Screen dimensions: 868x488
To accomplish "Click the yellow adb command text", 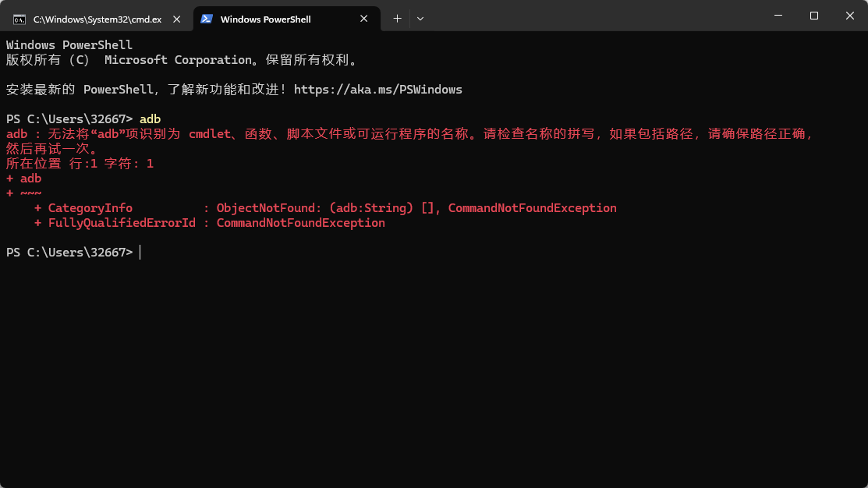I will click(150, 119).
